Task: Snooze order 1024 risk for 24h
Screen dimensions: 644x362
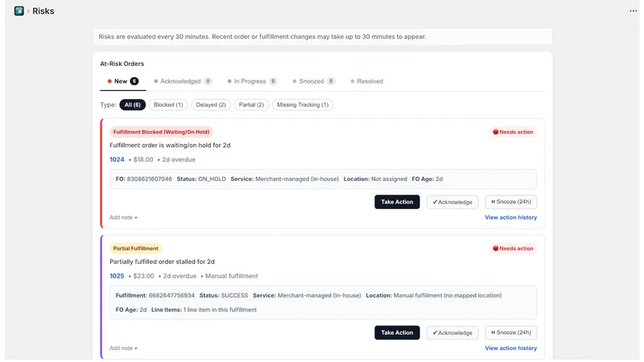Action: [x=511, y=202]
